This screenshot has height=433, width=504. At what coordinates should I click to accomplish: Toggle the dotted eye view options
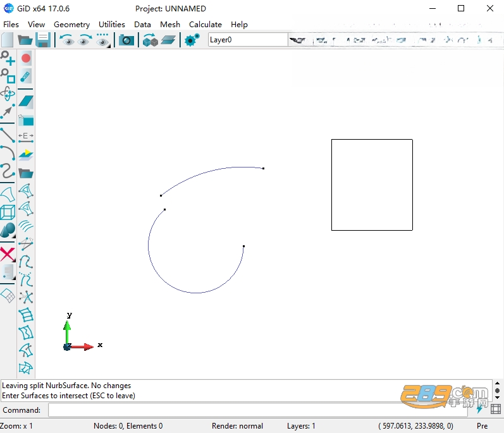tap(102, 40)
